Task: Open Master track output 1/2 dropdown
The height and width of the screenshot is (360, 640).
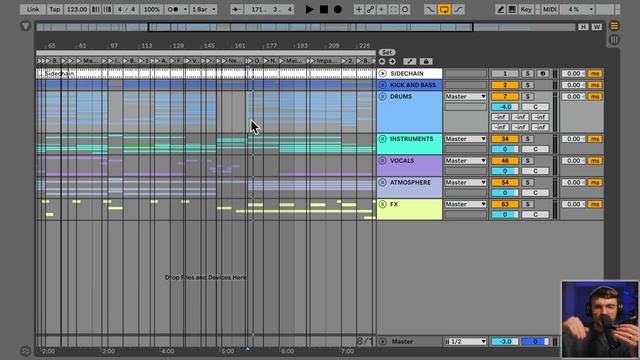Action: [465, 341]
